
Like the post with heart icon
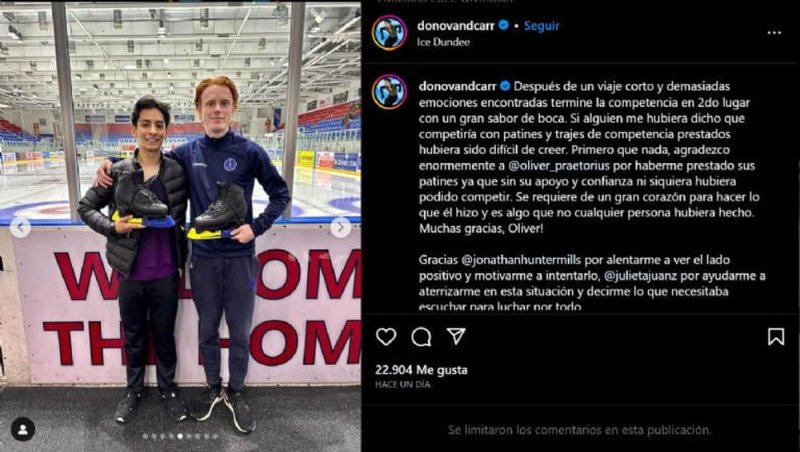(x=386, y=337)
